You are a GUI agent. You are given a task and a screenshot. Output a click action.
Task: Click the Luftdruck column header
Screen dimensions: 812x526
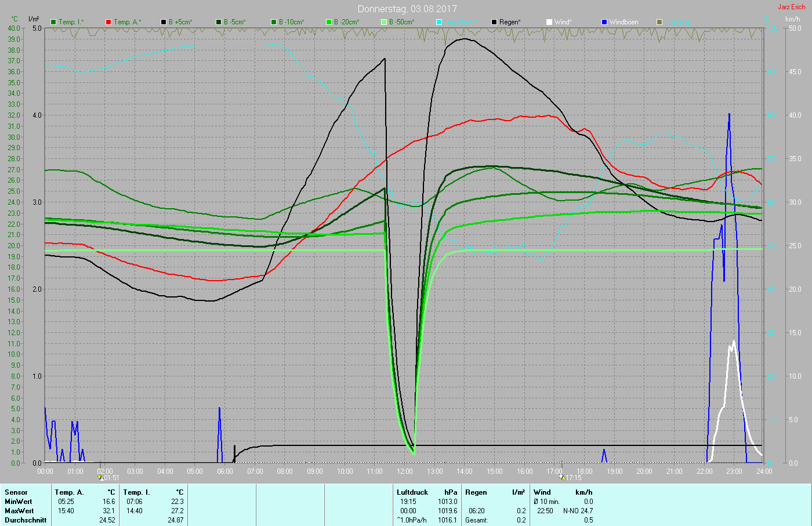click(412, 492)
